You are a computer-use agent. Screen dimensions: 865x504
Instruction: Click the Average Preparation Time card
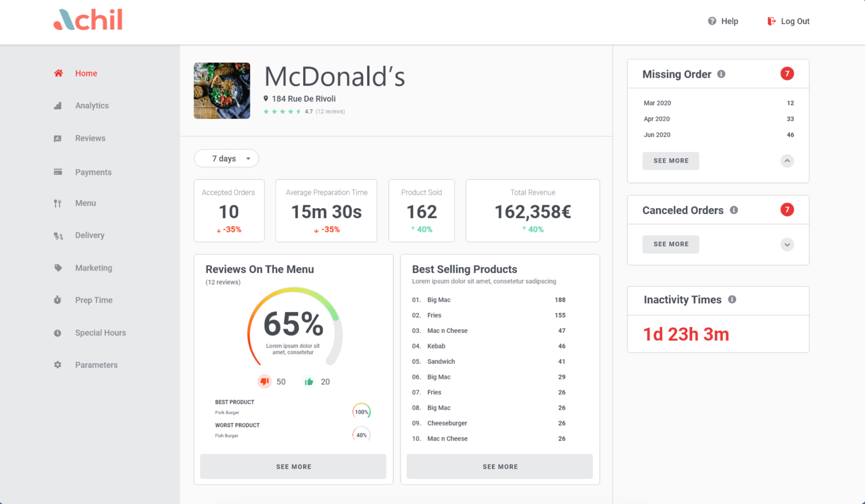[326, 211]
